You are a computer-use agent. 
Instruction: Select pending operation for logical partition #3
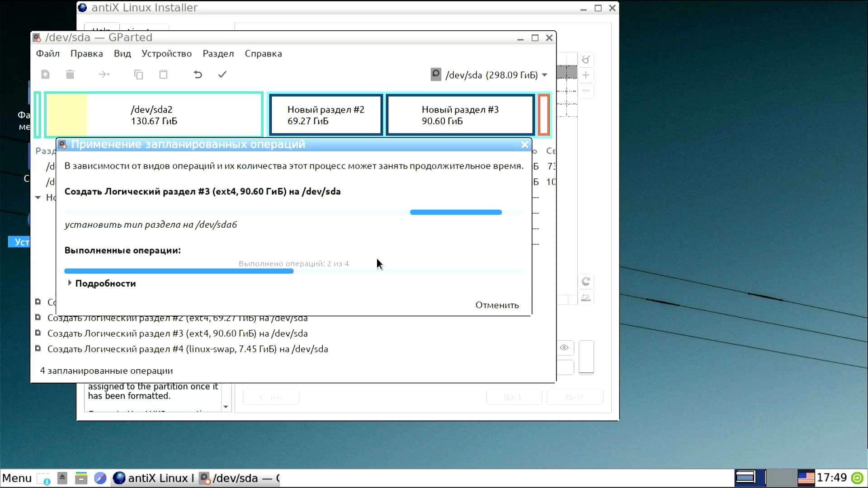point(177,333)
